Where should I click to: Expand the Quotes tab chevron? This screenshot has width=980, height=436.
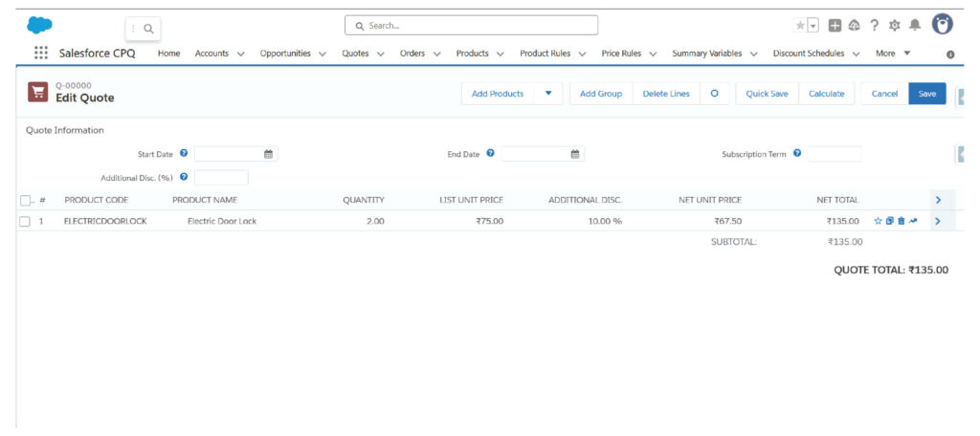pos(381,54)
